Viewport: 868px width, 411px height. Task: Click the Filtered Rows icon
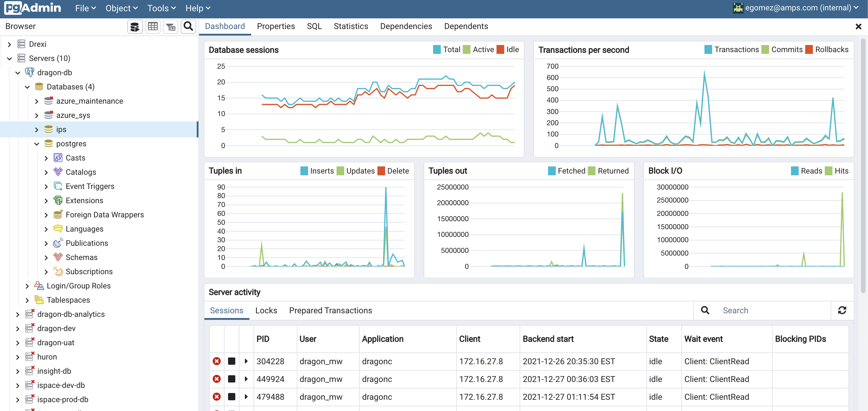pos(171,27)
